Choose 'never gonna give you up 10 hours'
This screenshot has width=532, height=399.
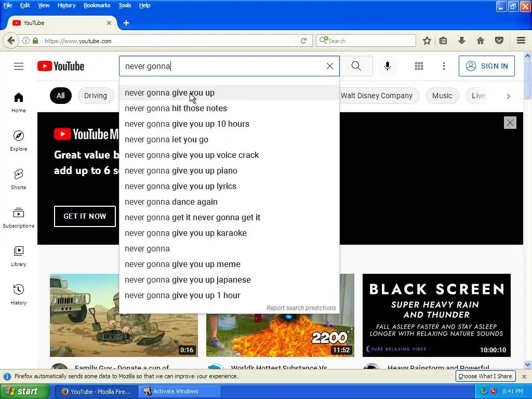pyautogui.click(x=229, y=124)
